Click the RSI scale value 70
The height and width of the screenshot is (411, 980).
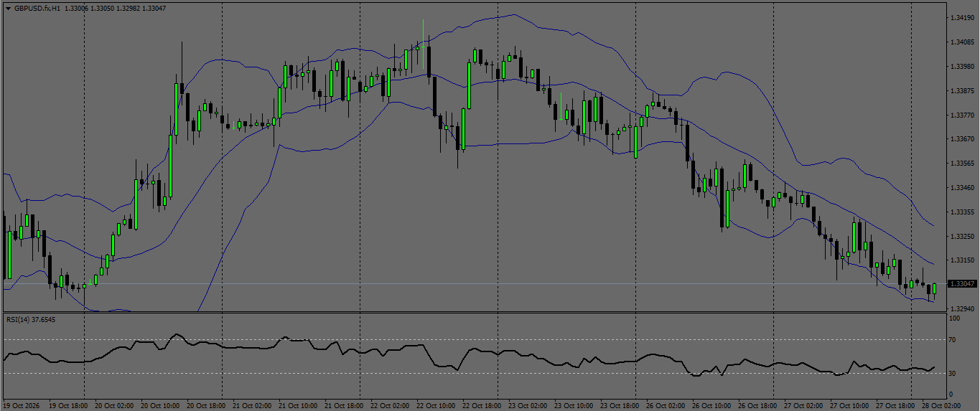coord(953,340)
